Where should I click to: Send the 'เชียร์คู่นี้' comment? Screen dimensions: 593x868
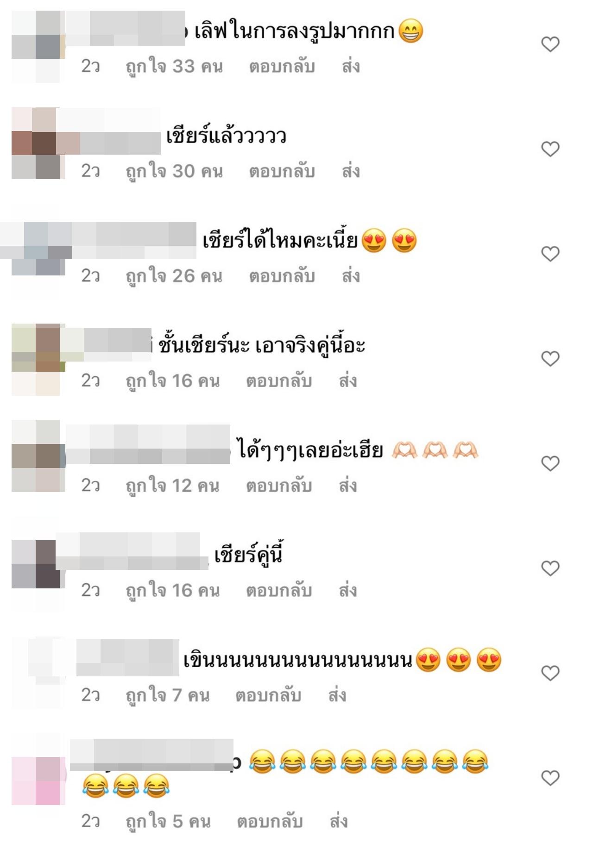pyautogui.click(x=348, y=591)
